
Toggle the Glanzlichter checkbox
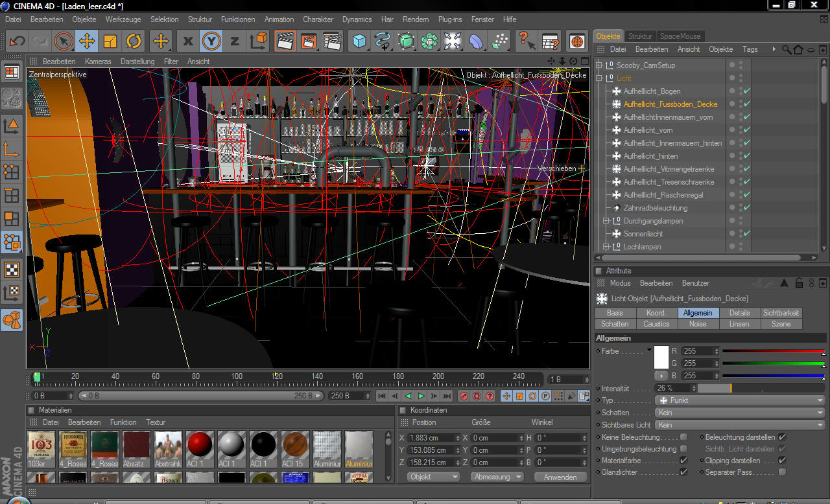683,472
